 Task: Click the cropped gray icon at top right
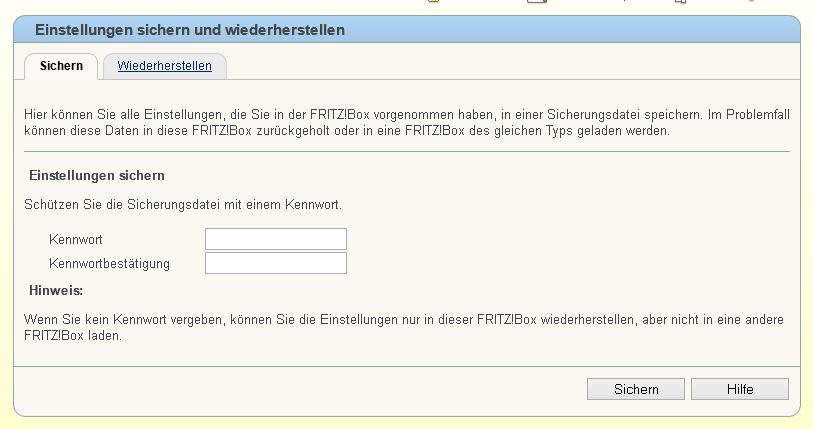click(751, 1)
